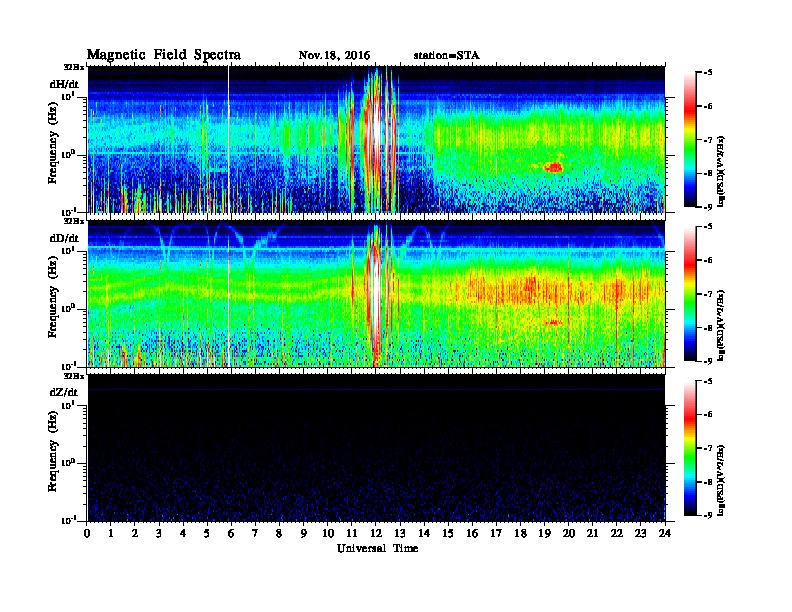Click the hour tick label '5' on time axis

207,533
